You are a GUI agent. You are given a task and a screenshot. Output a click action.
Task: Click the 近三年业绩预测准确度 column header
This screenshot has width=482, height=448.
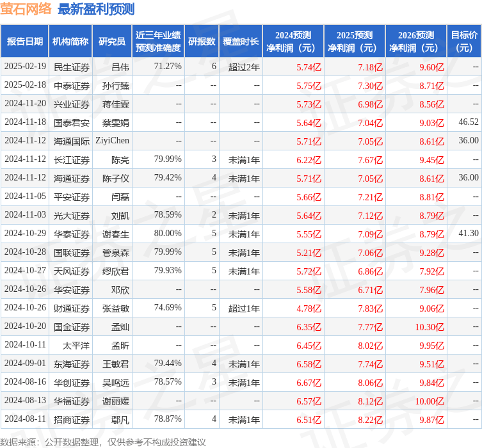158,41
